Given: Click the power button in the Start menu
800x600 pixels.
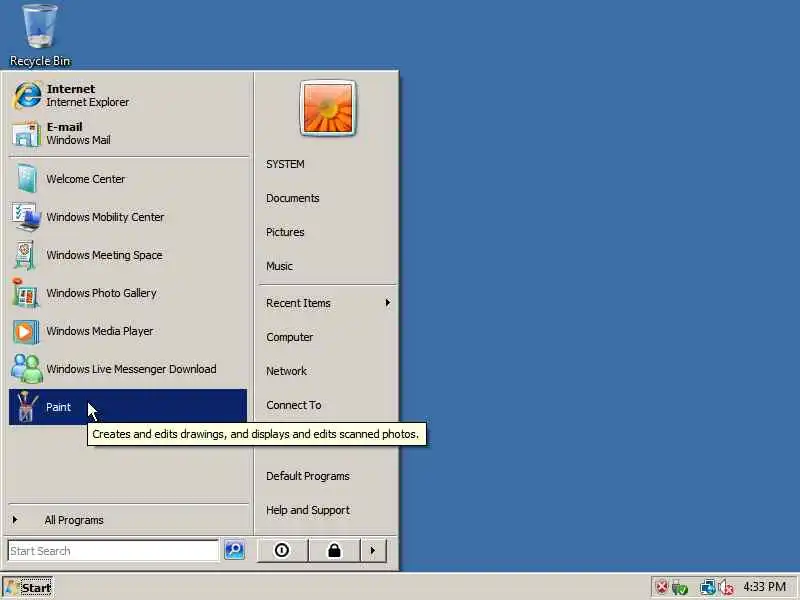Looking at the screenshot, I should [x=282, y=551].
